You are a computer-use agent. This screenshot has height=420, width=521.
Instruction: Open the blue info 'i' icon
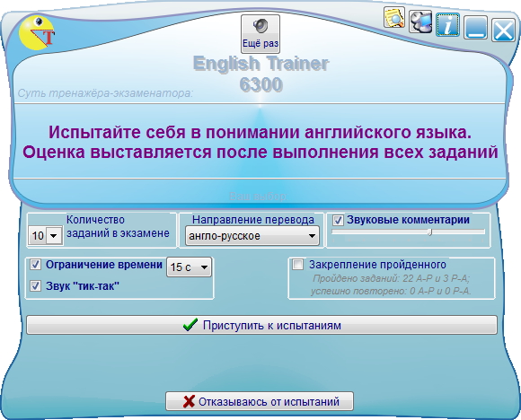coord(447,25)
